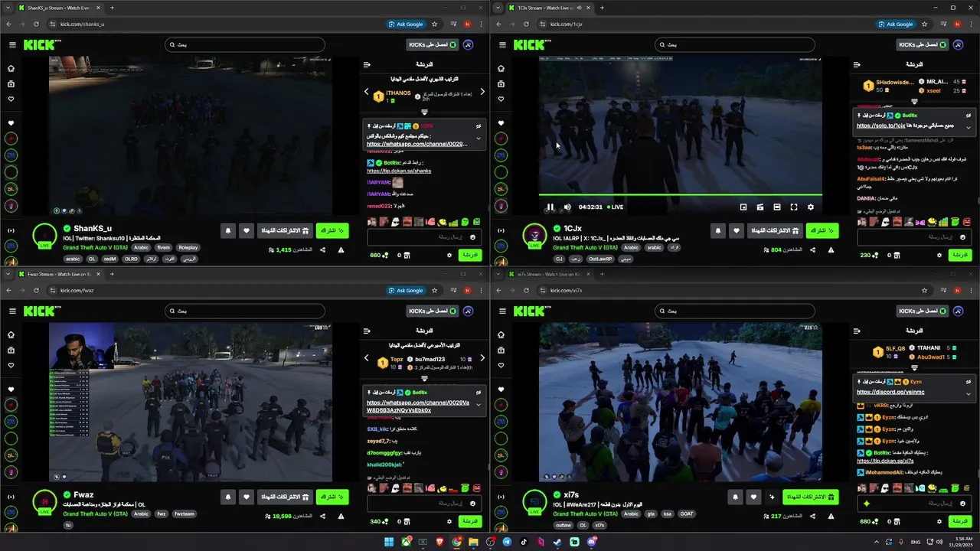Screen dimensions: 980x551
Task: Collapse chat panel in shanks_u window
Action: click(367, 65)
